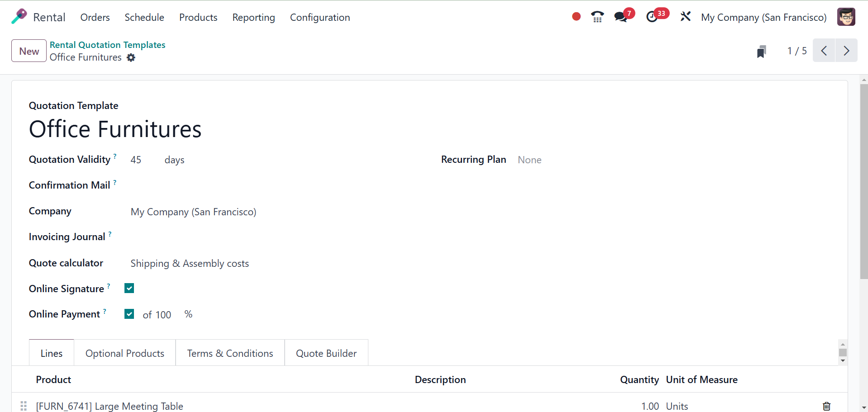Go to the next template record
Viewport: 868px width, 412px height.
point(846,51)
